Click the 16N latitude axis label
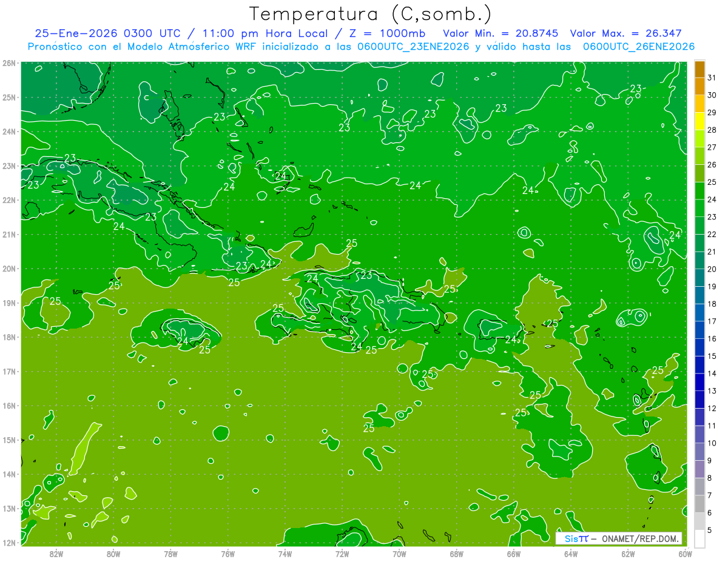The image size is (728, 562). click(9, 406)
